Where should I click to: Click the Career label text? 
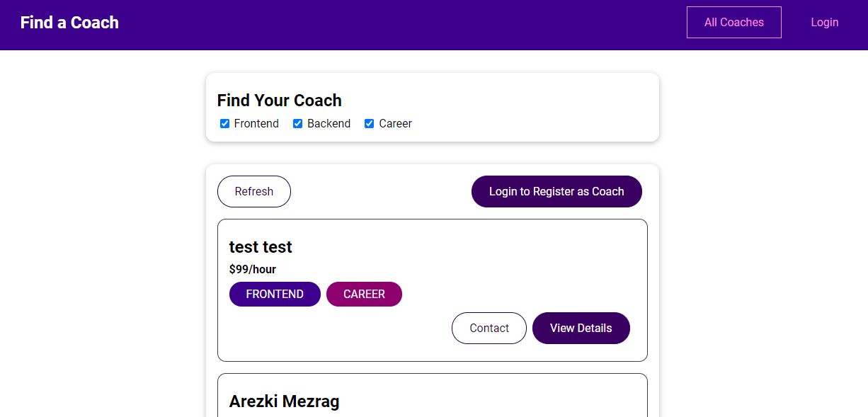(x=395, y=124)
